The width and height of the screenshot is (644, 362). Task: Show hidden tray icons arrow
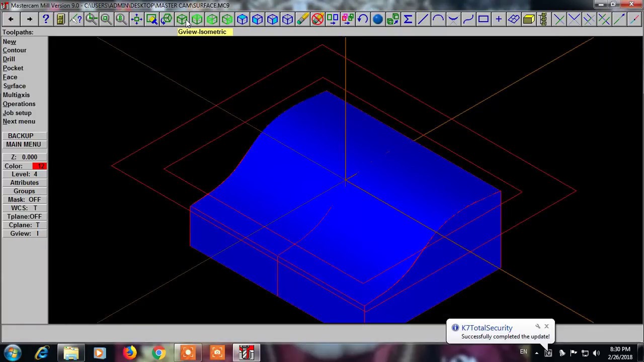click(536, 352)
